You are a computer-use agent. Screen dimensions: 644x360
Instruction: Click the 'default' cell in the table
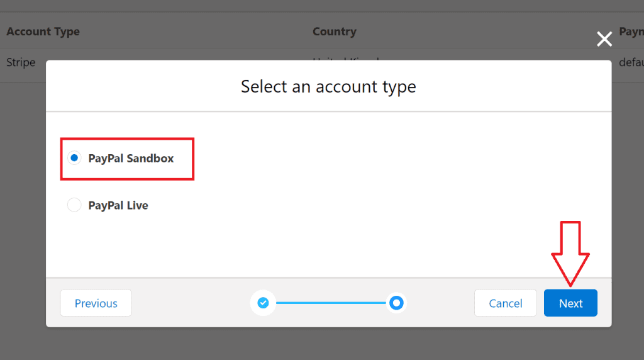click(630, 62)
